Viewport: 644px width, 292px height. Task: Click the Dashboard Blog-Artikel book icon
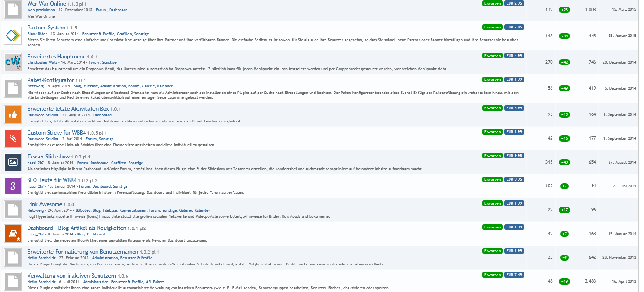tap(14, 234)
